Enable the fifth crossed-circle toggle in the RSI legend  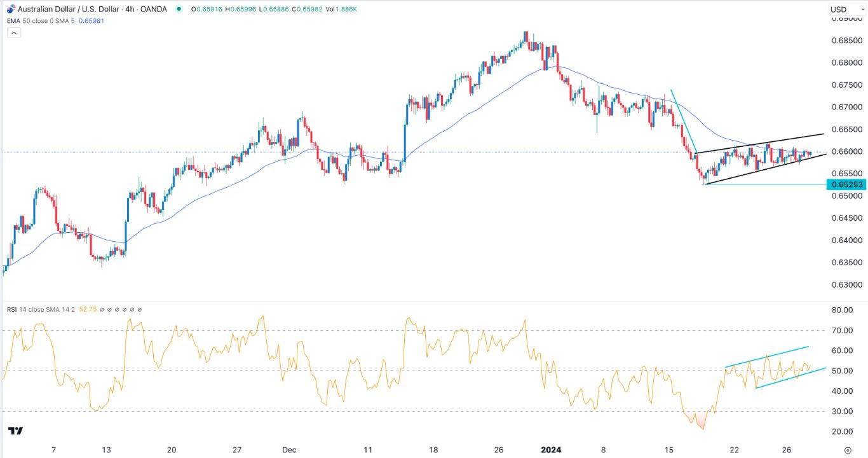pos(131,310)
